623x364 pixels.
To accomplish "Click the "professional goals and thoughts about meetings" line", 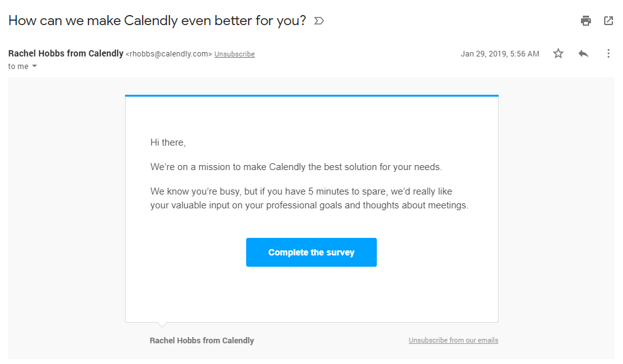I will click(309, 205).
